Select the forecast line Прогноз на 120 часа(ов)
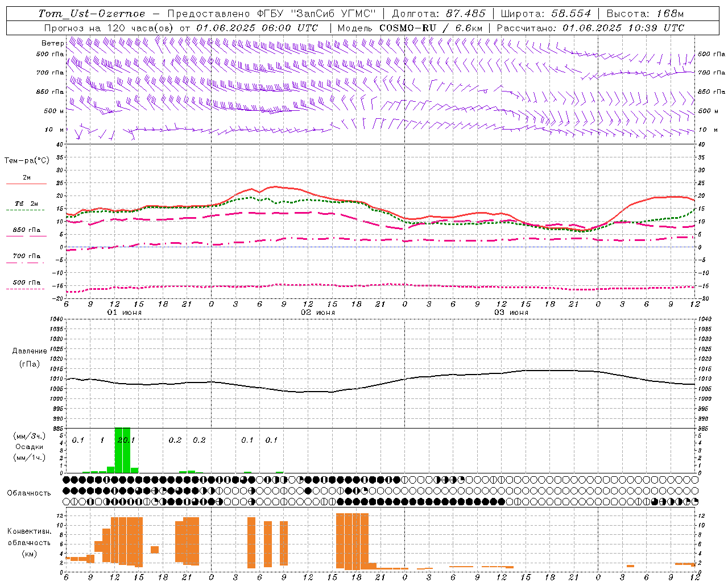The width and height of the screenshot is (728, 582). [x=110, y=28]
